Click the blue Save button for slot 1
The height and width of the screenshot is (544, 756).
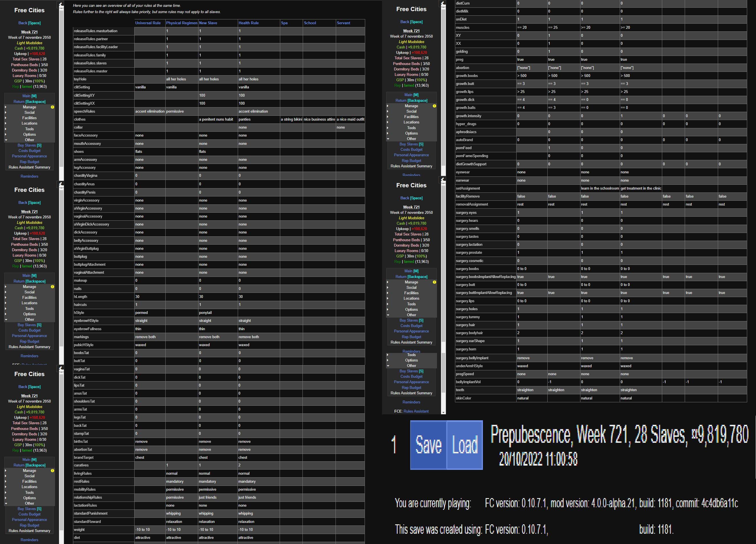428,445
